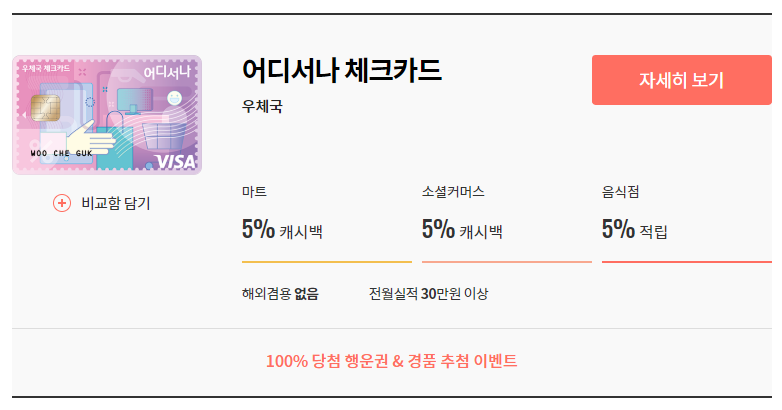Click the VISA logo on the card
Viewport: 782px width, 410px height.
pos(177,162)
